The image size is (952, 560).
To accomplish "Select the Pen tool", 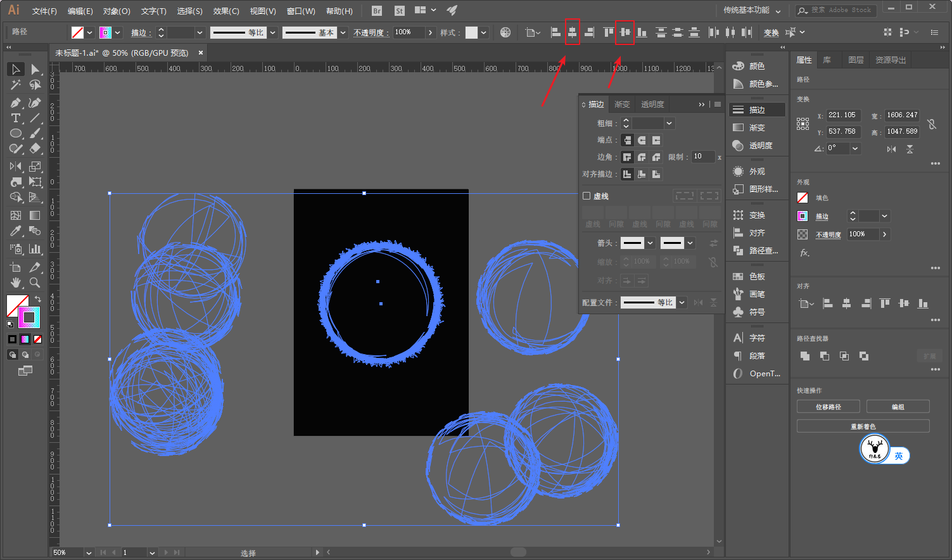I will [x=16, y=103].
